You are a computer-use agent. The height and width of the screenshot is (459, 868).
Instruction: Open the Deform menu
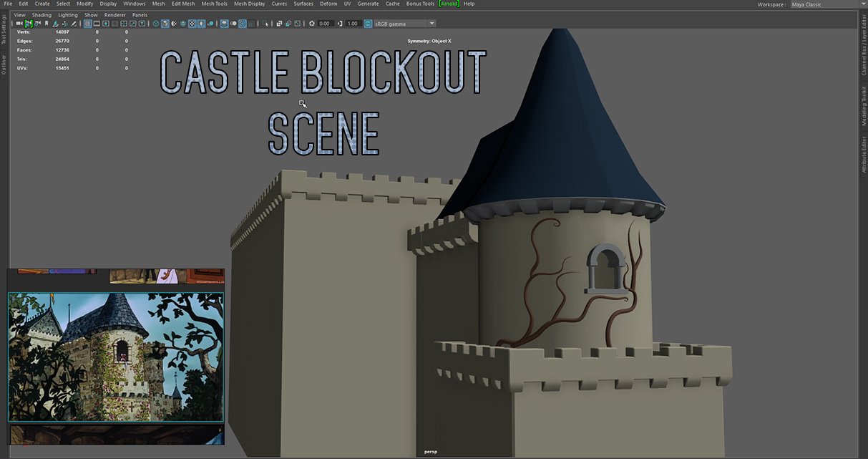click(x=328, y=4)
